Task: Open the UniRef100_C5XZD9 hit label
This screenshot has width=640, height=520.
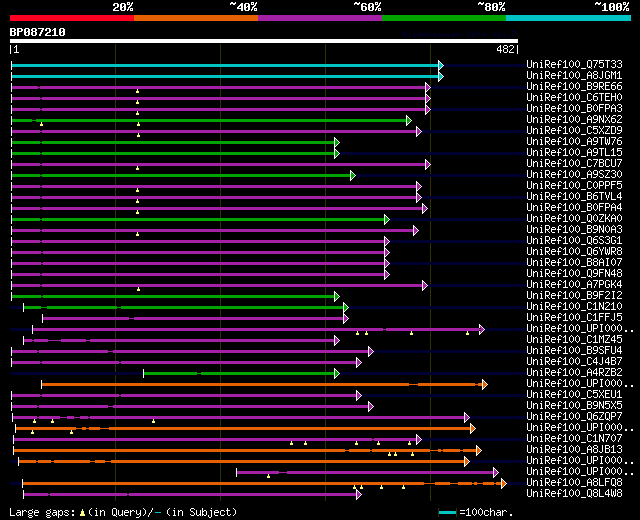Action: tap(574, 131)
